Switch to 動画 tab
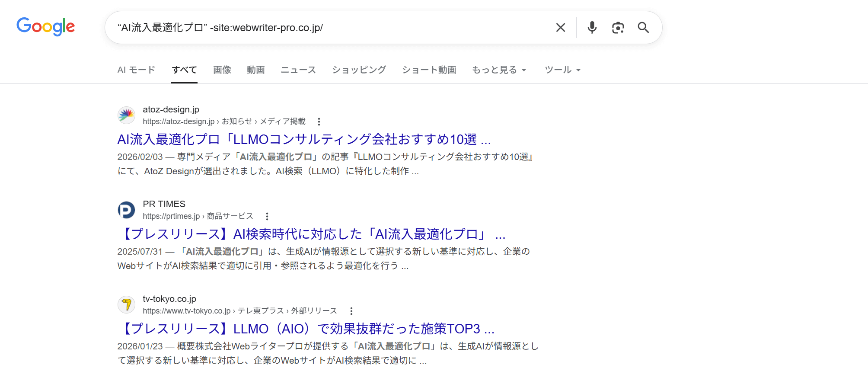The image size is (868, 384). [256, 70]
